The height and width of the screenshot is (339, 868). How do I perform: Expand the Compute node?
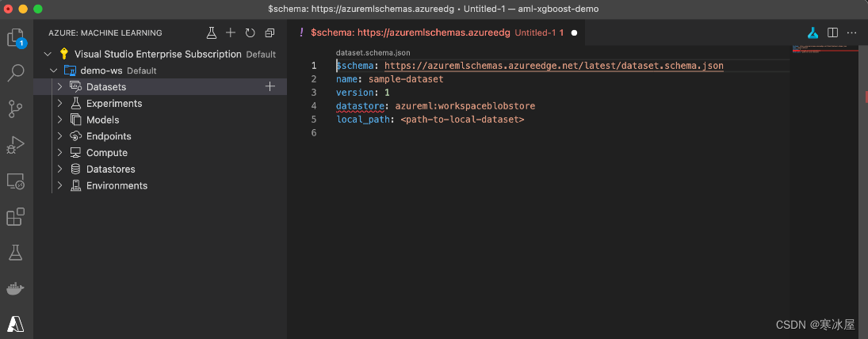tap(59, 153)
